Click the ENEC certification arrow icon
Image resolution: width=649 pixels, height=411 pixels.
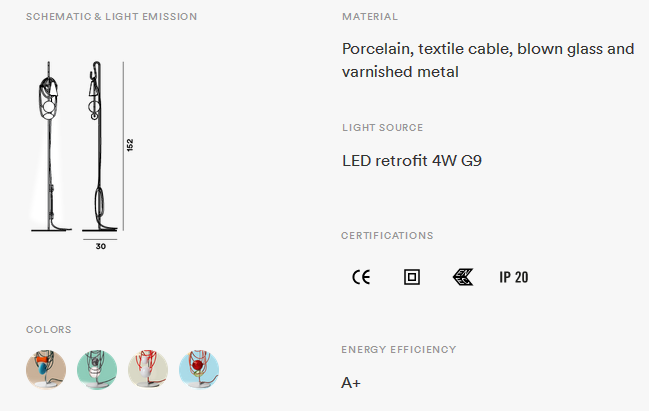pos(463,277)
